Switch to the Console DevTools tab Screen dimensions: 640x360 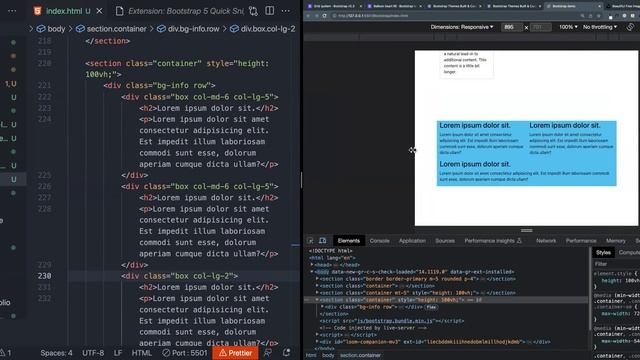pyautogui.click(x=379, y=241)
